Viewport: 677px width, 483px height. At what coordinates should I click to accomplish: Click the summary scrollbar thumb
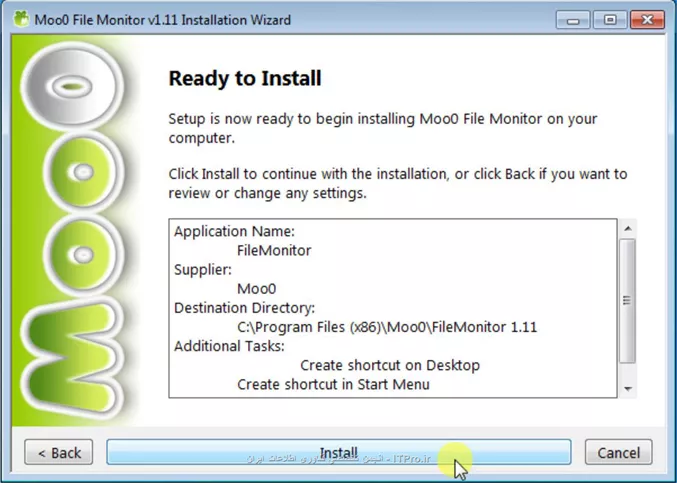(628, 300)
